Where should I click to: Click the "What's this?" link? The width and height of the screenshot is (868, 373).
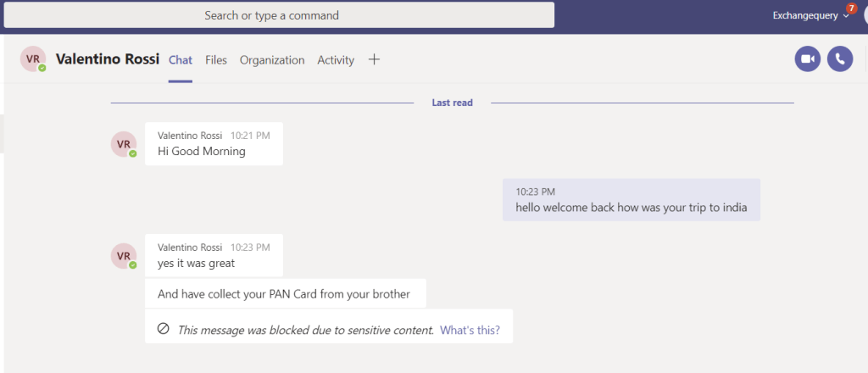470,330
